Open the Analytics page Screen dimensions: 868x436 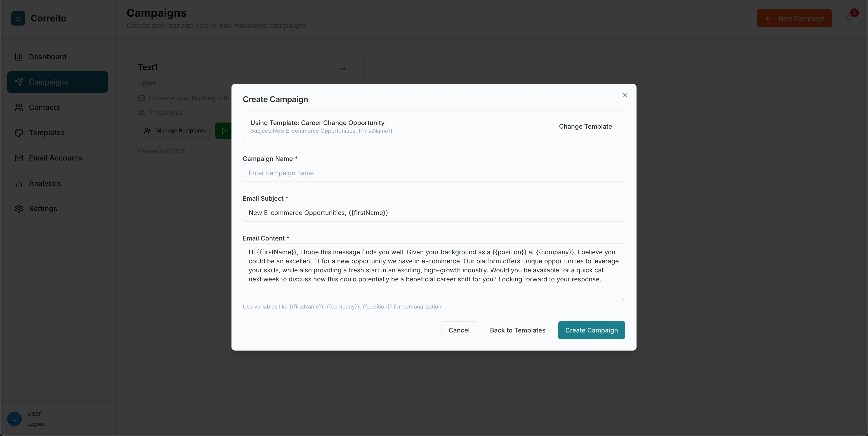pos(45,183)
